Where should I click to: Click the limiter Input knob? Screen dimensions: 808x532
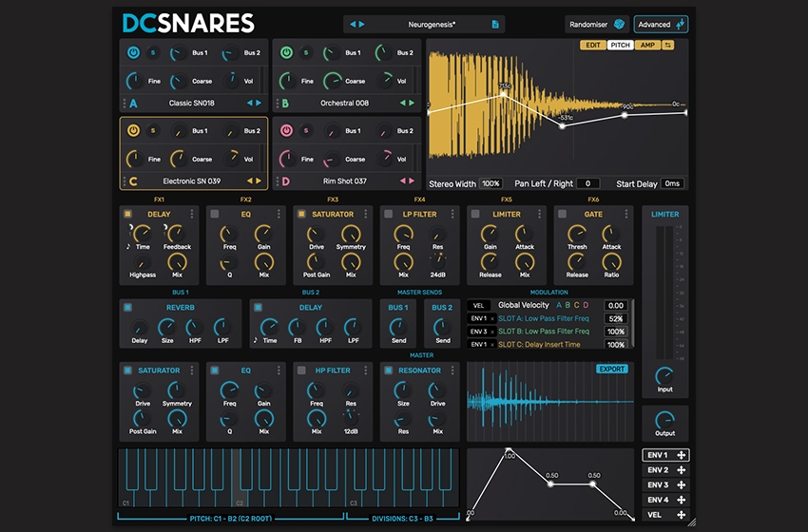click(x=664, y=376)
